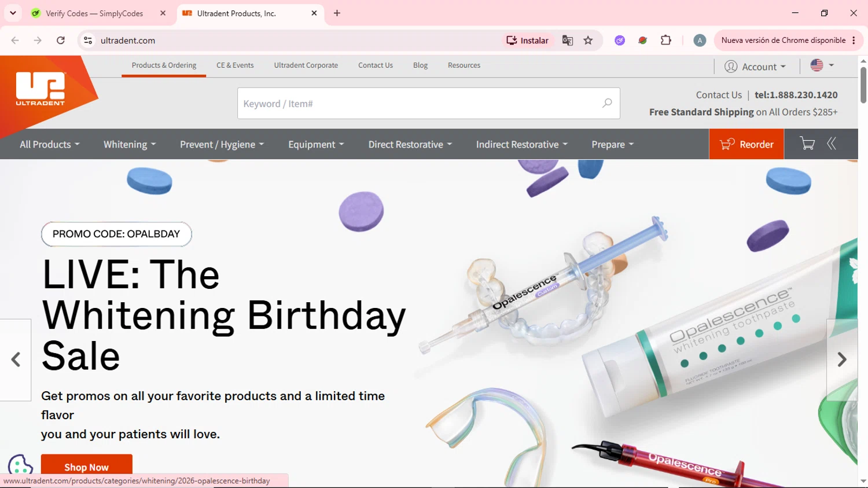The width and height of the screenshot is (868, 488).
Task: Click the LIVE: The Whitening Birthday Sale heading
Action: (224, 315)
